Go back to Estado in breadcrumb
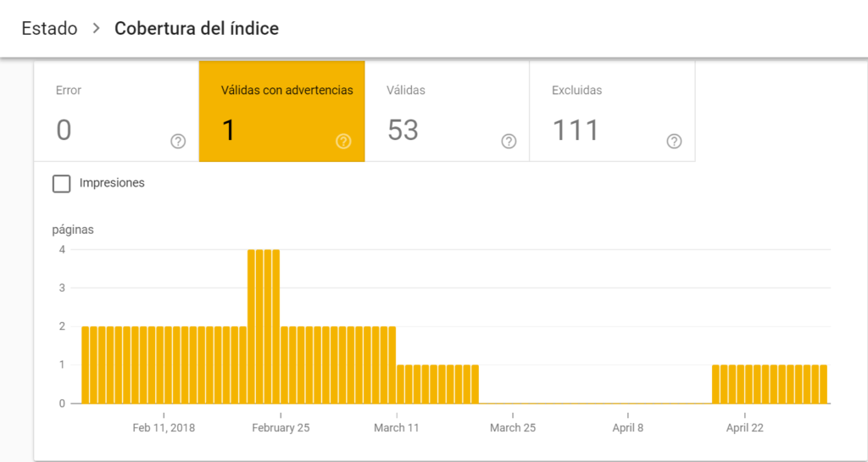The height and width of the screenshot is (462, 868). pyautogui.click(x=49, y=29)
